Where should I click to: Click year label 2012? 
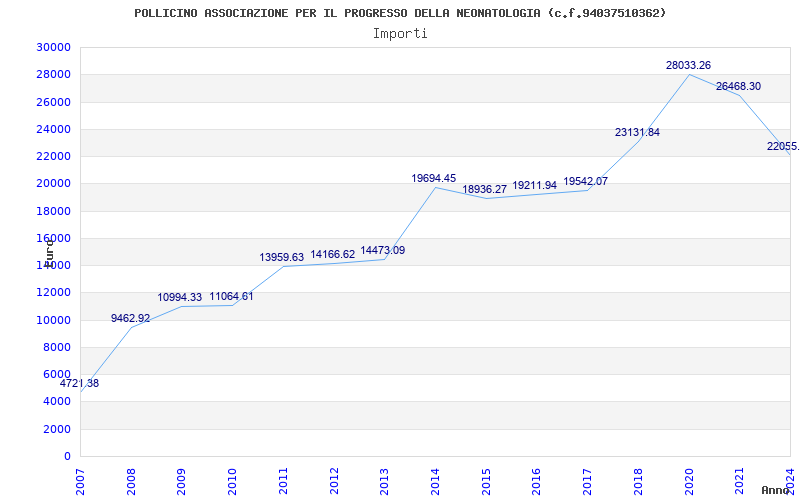(x=334, y=482)
